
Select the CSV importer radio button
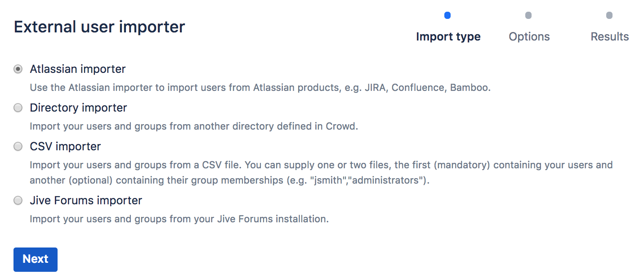pos(18,147)
